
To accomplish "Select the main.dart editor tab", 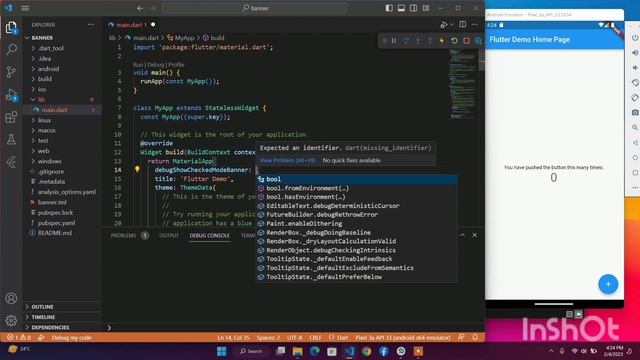I will click(131, 25).
